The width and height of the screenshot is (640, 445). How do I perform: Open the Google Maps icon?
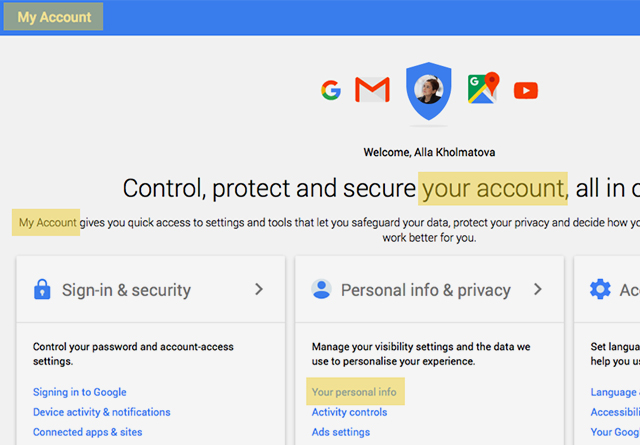pos(484,90)
